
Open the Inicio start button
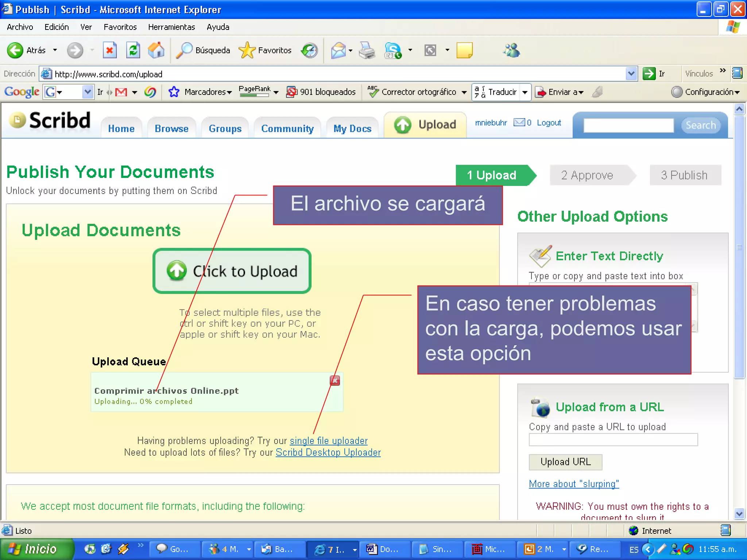coord(36,549)
